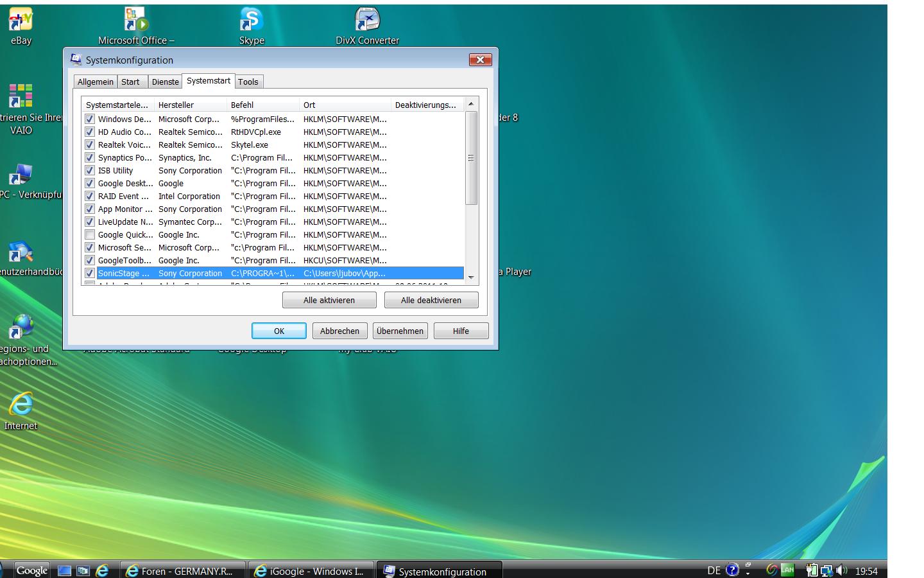Screen dimensions: 924x578
Task: Uncheck the App Monitor startup item
Action: [90, 209]
